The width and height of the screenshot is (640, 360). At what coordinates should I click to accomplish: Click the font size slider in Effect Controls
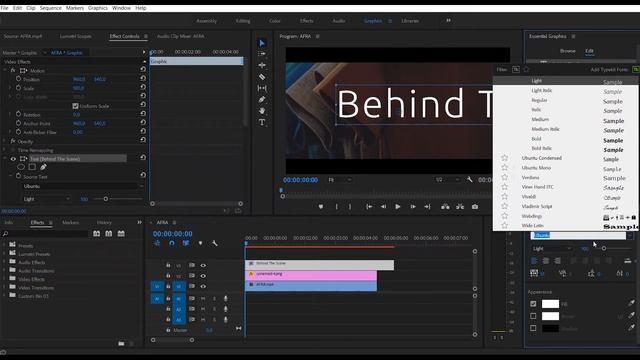coord(118,199)
